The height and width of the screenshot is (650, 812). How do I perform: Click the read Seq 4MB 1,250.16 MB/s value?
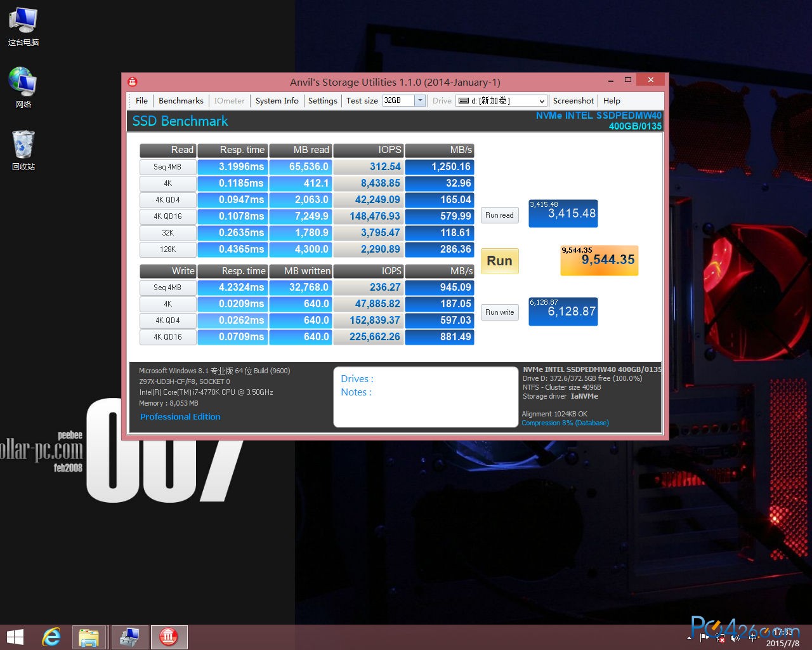(440, 167)
